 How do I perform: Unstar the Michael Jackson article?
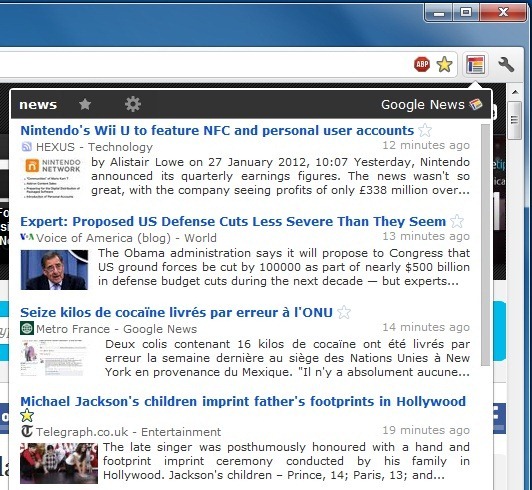point(27,416)
